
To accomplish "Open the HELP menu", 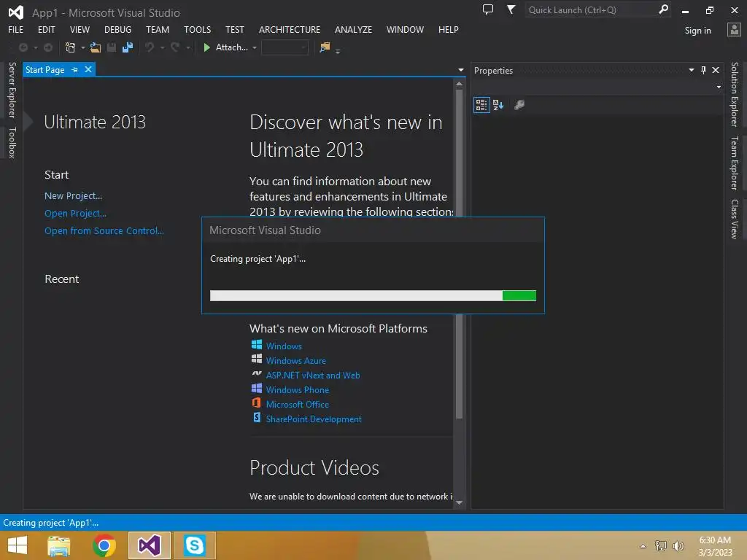I will [449, 29].
